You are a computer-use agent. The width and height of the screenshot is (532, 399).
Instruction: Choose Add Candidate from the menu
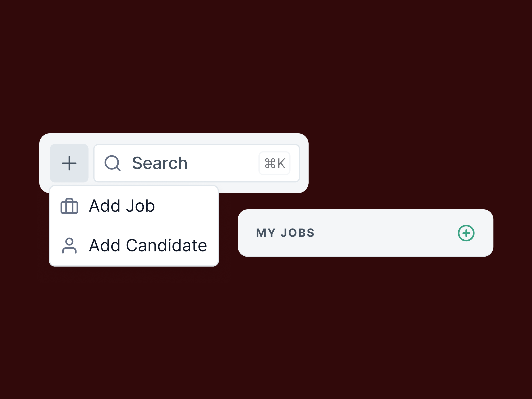[x=134, y=245]
